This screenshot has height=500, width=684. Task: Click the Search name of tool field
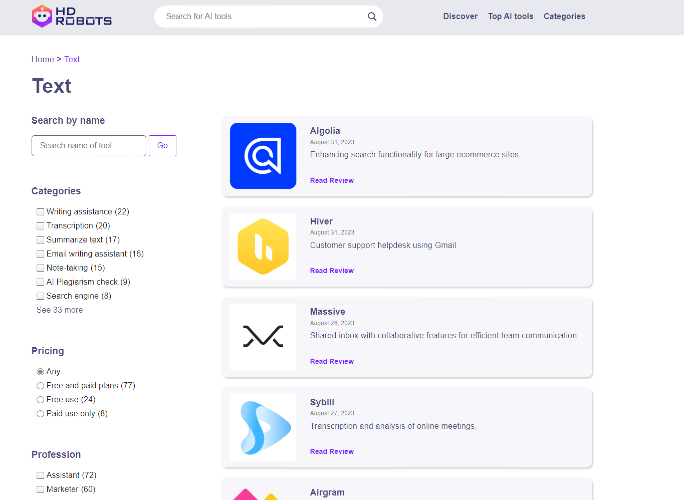click(89, 145)
